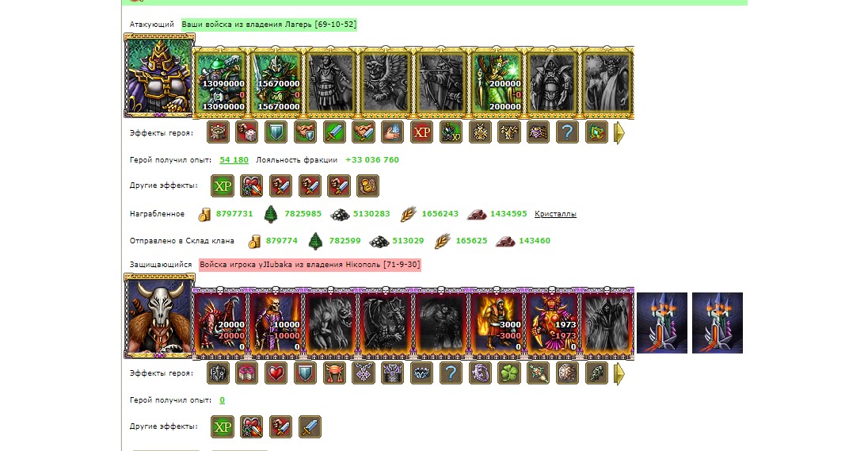
Task: Open defender hero experience link 0
Action: [x=222, y=400]
